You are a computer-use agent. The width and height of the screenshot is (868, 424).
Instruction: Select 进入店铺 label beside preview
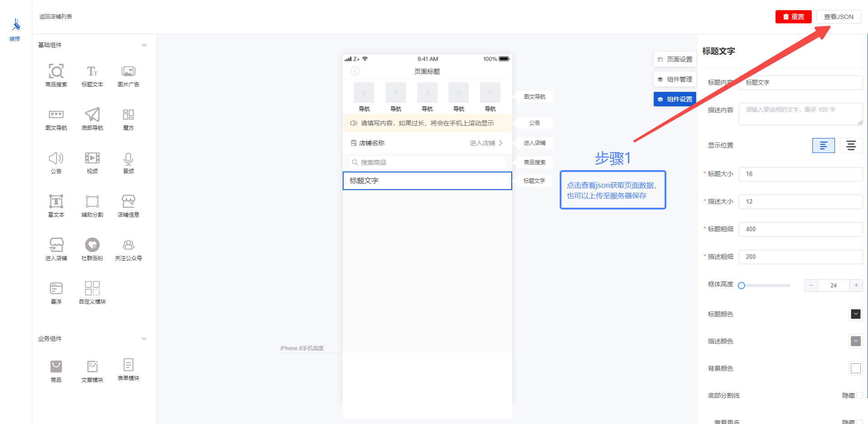(x=533, y=143)
